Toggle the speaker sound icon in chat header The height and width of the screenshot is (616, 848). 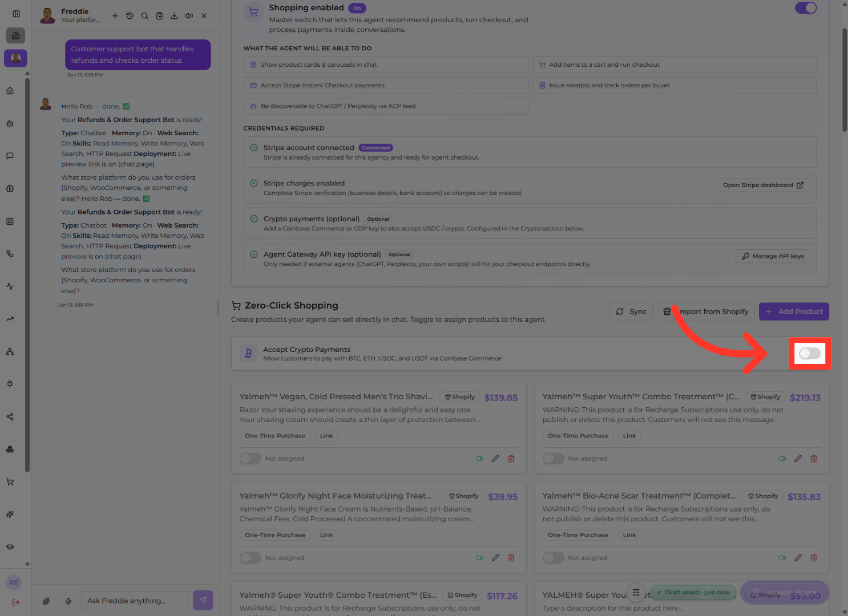coord(189,16)
